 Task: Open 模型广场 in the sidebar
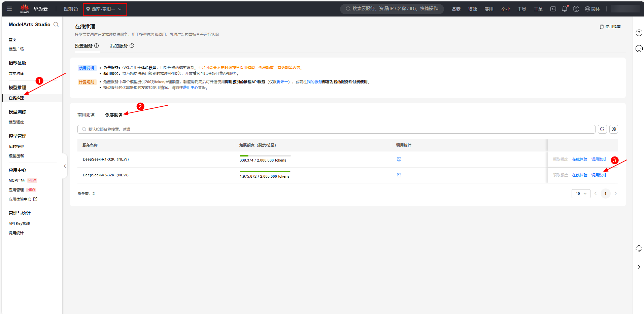coord(16,49)
